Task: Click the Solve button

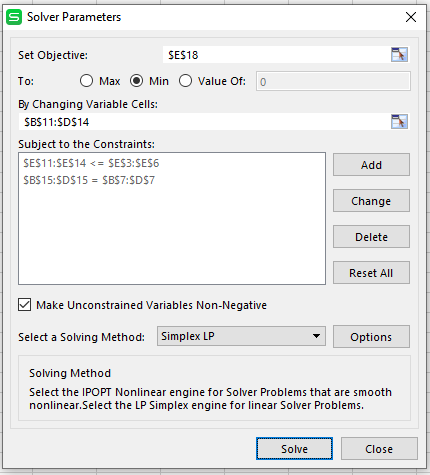Action: coord(294,449)
